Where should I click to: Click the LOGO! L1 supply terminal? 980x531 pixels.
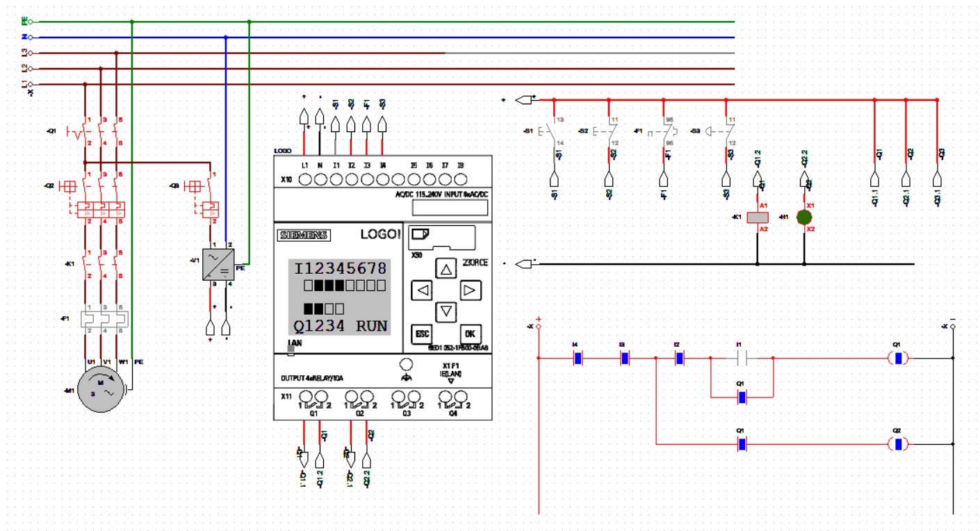click(x=304, y=180)
